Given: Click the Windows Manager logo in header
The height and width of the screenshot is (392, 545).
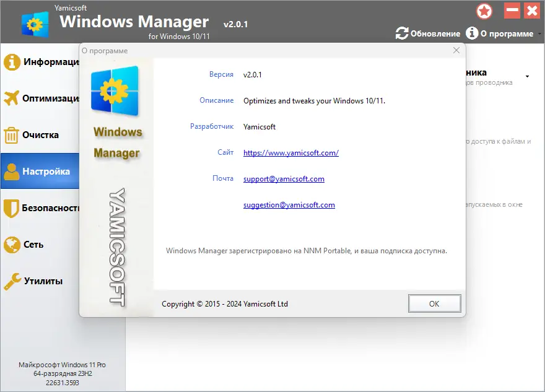Looking at the screenshot, I should tap(35, 24).
